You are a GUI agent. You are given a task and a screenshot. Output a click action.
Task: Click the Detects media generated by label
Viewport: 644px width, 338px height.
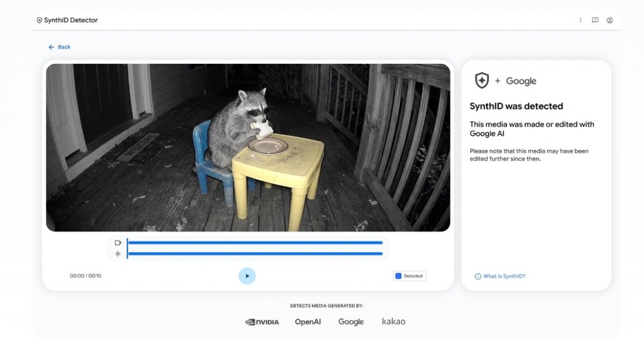coord(327,306)
